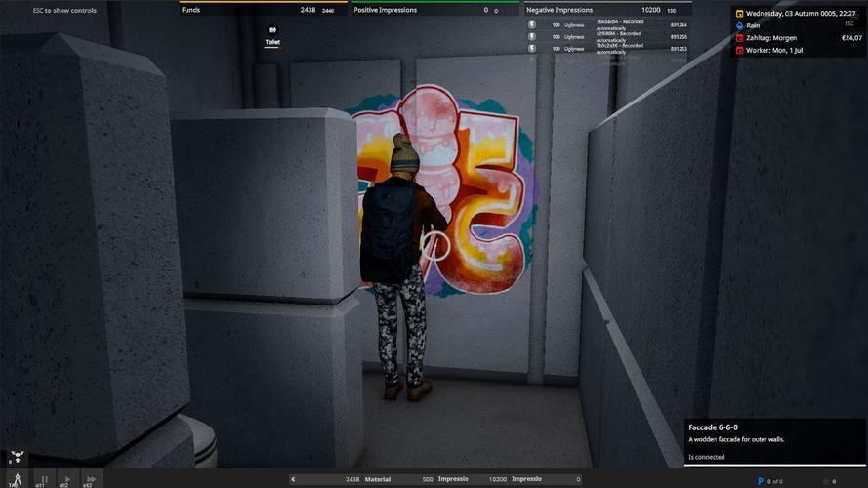Viewport: 868px width, 488px height.
Task: Select the compass build tool icon
Action: click(x=17, y=477)
